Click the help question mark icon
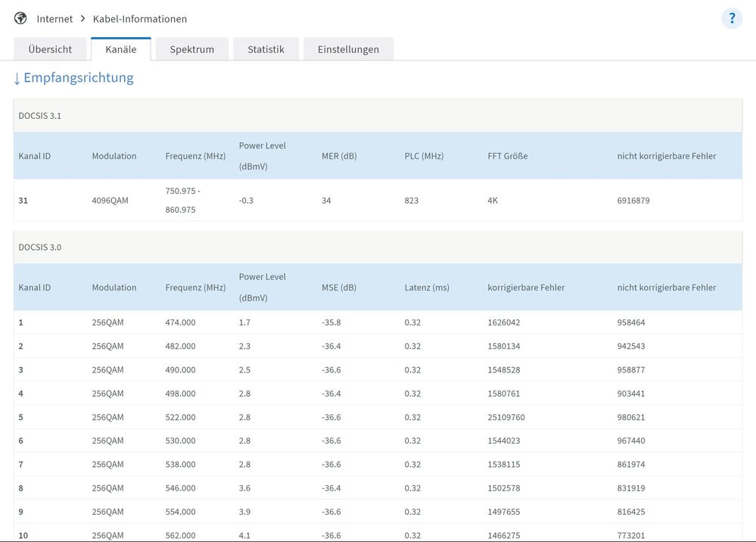Screen dimensions: 756x542 click(x=731, y=19)
